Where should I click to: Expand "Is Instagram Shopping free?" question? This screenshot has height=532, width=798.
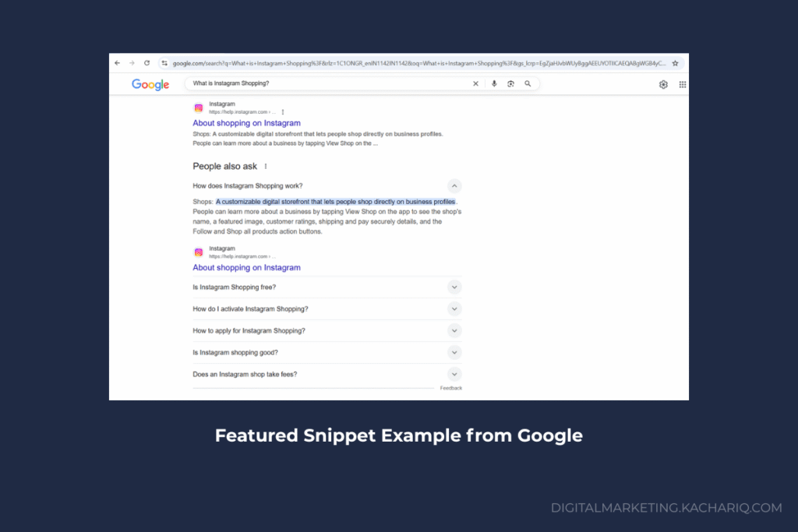click(x=454, y=287)
